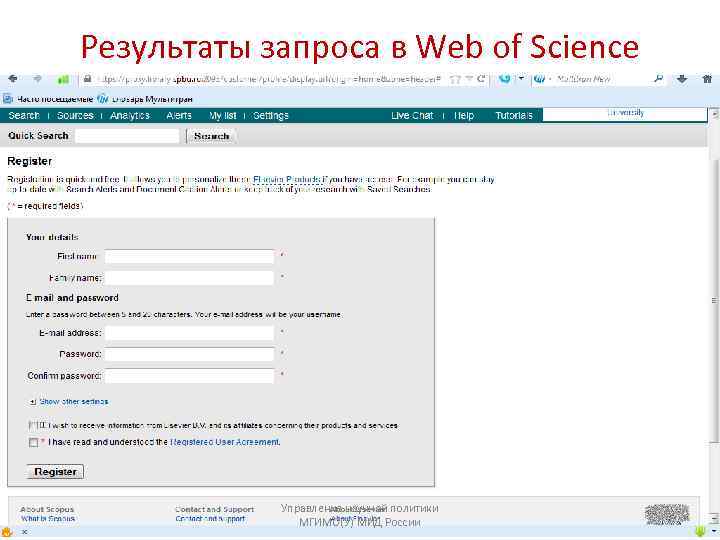Bookmark this page with the star icon
This screenshot has height=540, width=720.
pos(455,79)
